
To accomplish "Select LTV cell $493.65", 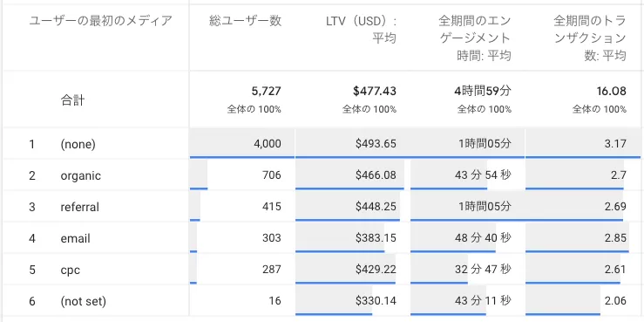I will tap(376, 143).
